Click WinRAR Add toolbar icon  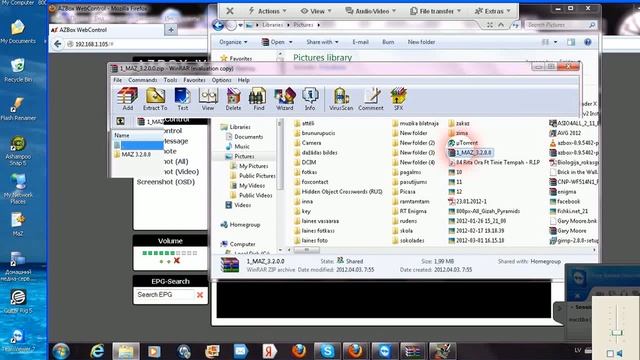tap(127, 98)
